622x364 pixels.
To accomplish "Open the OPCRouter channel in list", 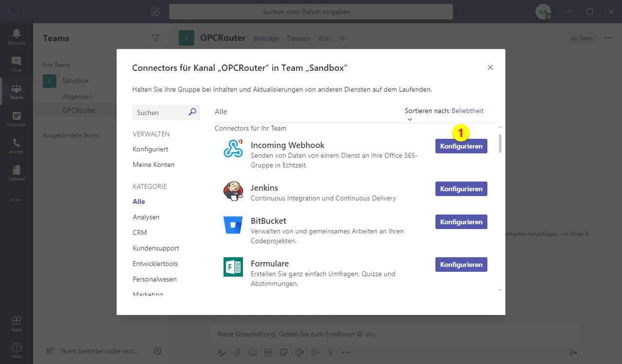I will 79,110.
